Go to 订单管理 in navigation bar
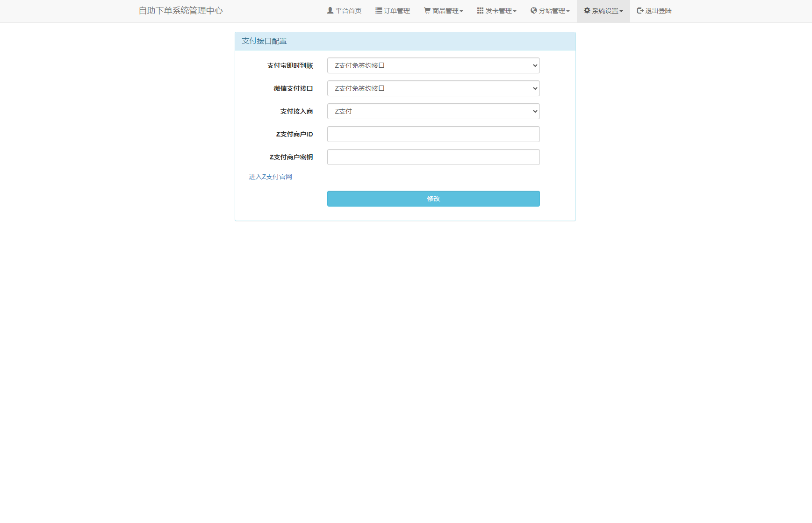Screen dimensions: 812x523 (393, 11)
